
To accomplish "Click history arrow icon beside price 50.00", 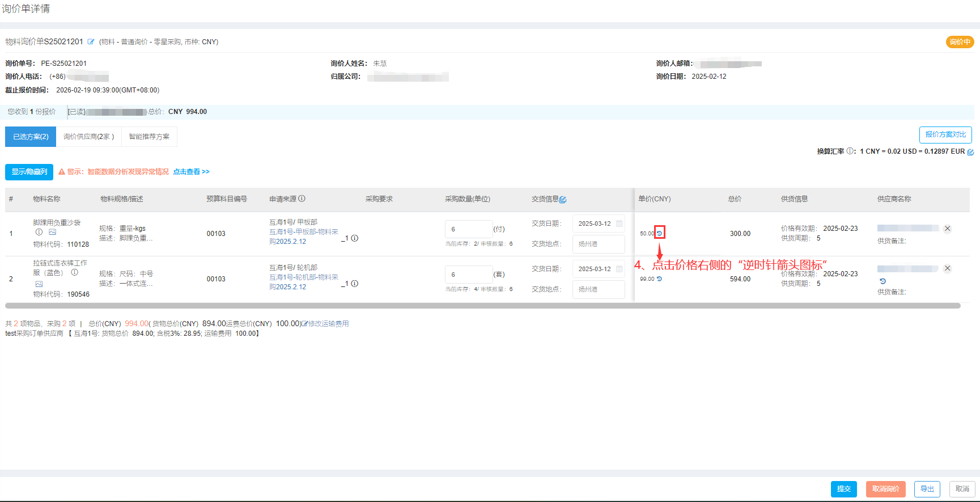I will [659, 233].
